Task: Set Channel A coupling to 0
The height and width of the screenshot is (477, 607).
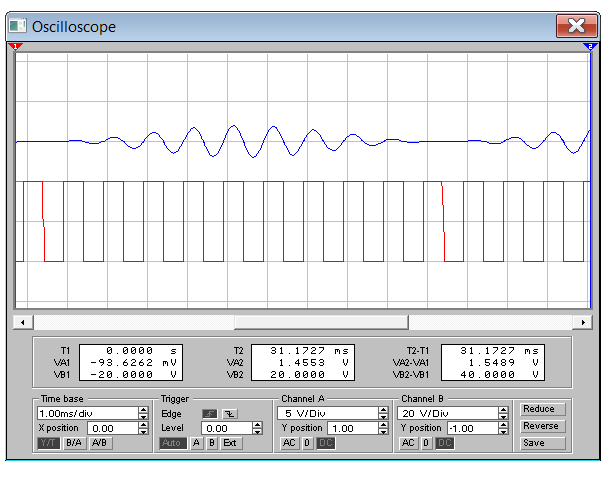Action: point(307,443)
